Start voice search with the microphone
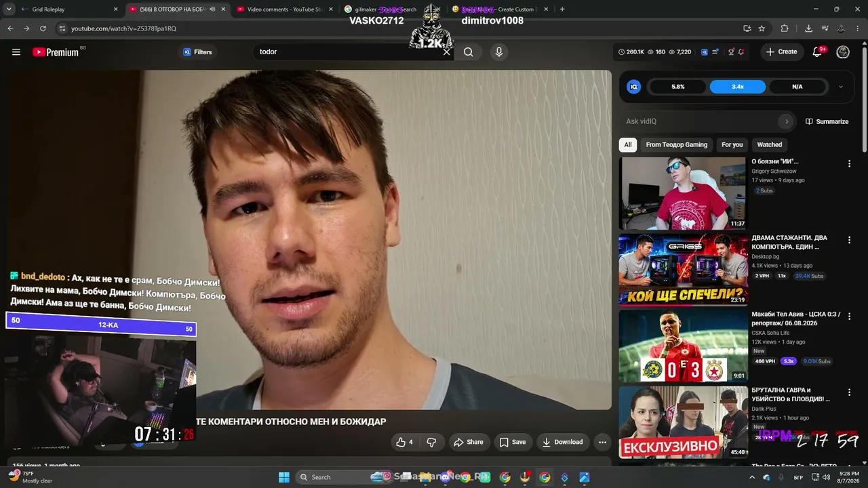The width and height of the screenshot is (868, 488). click(x=499, y=52)
